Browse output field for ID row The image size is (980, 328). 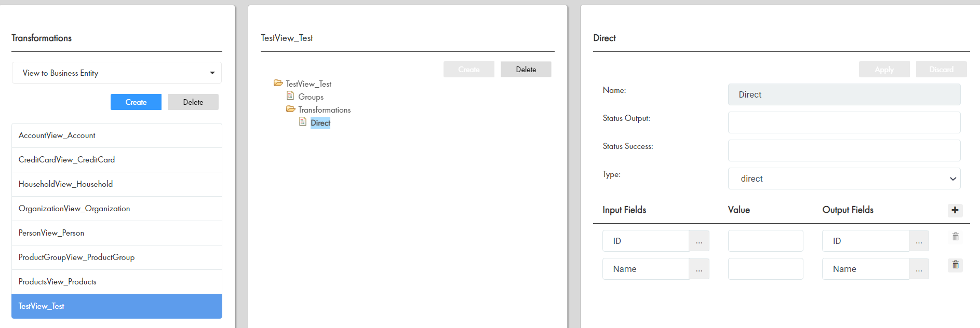pos(919,241)
